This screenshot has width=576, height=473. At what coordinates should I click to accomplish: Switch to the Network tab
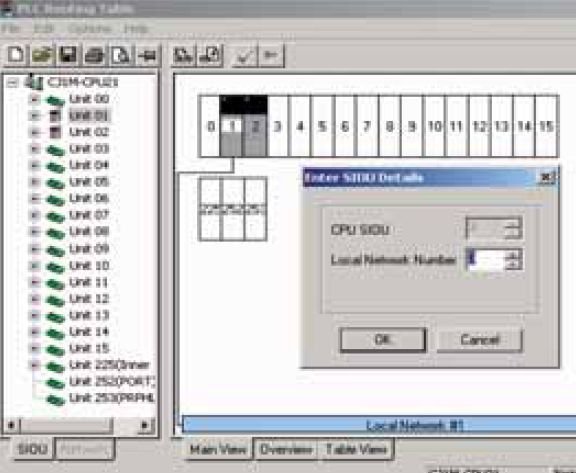pyautogui.click(x=84, y=449)
